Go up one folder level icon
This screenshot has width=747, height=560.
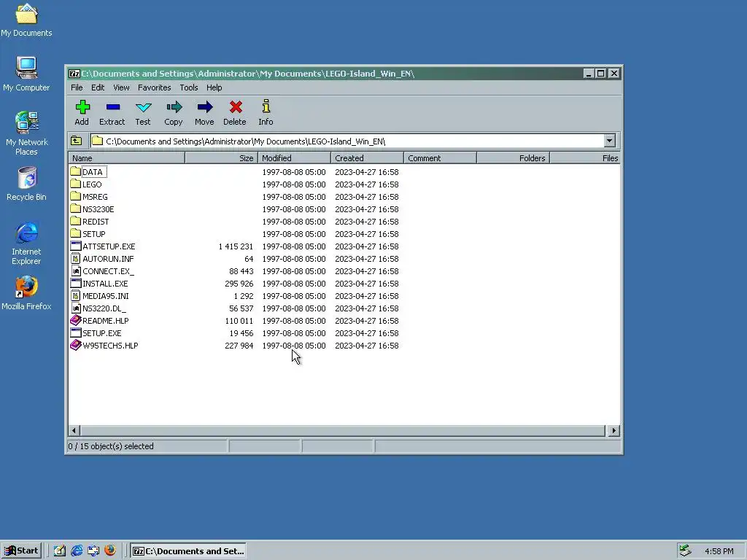point(76,141)
